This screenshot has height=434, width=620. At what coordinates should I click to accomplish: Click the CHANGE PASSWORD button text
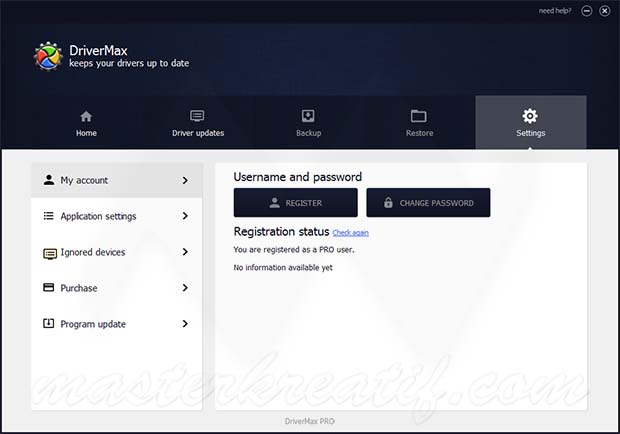(437, 203)
